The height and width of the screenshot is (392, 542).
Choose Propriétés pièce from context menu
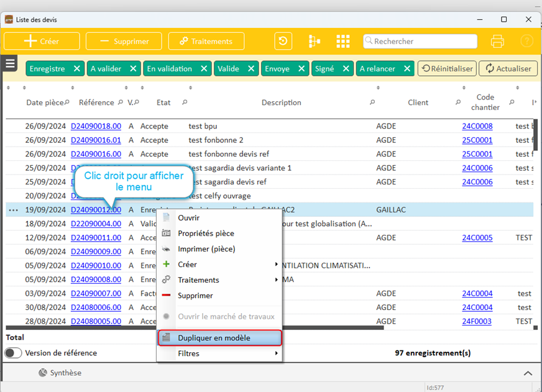(x=206, y=234)
